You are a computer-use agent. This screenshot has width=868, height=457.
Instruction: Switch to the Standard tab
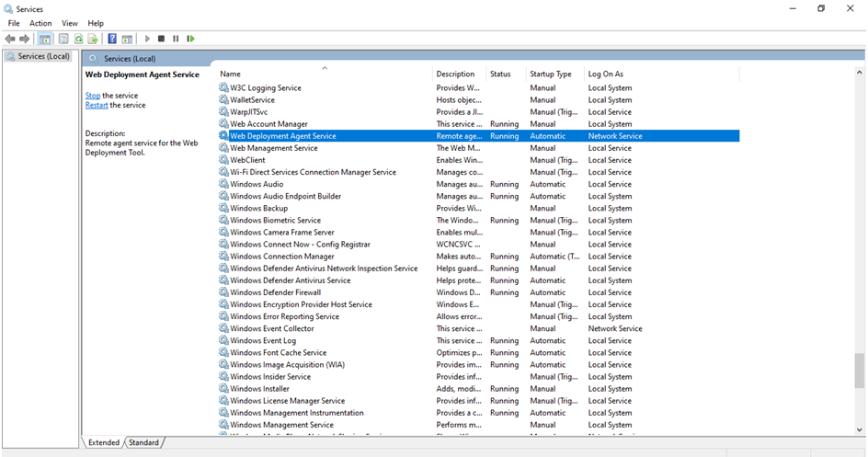point(144,442)
